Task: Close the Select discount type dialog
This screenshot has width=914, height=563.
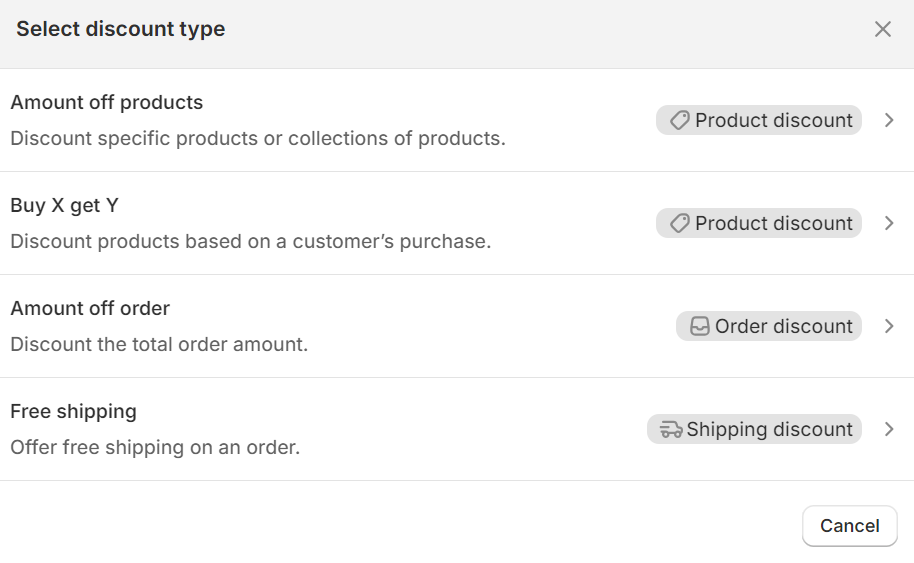Action: pyautogui.click(x=882, y=29)
